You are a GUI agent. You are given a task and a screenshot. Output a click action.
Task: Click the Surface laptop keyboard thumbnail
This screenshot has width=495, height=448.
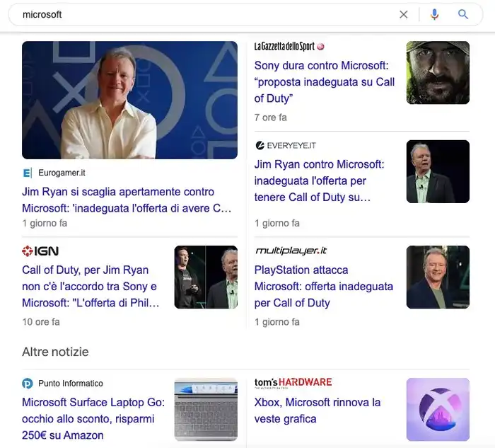pyautogui.click(x=206, y=410)
